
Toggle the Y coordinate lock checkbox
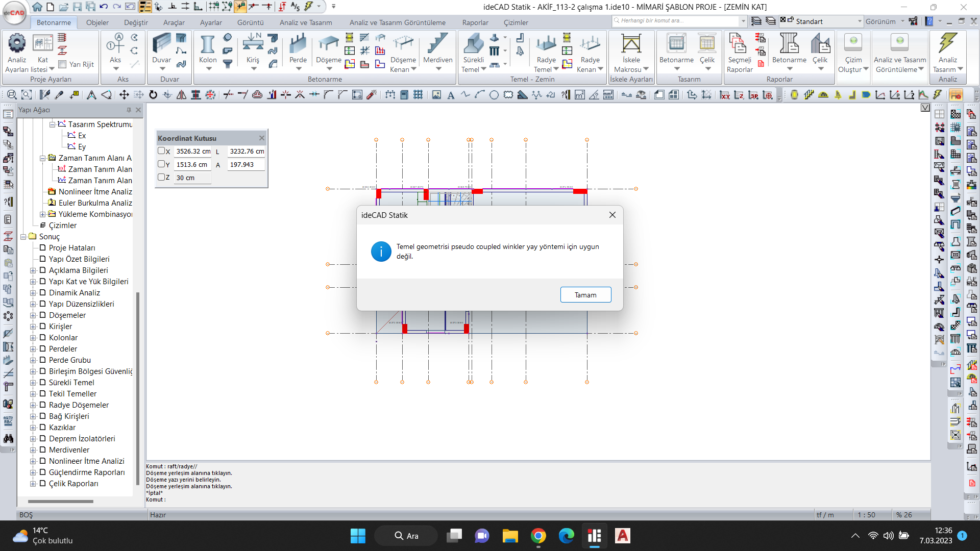pyautogui.click(x=161, y=164)
